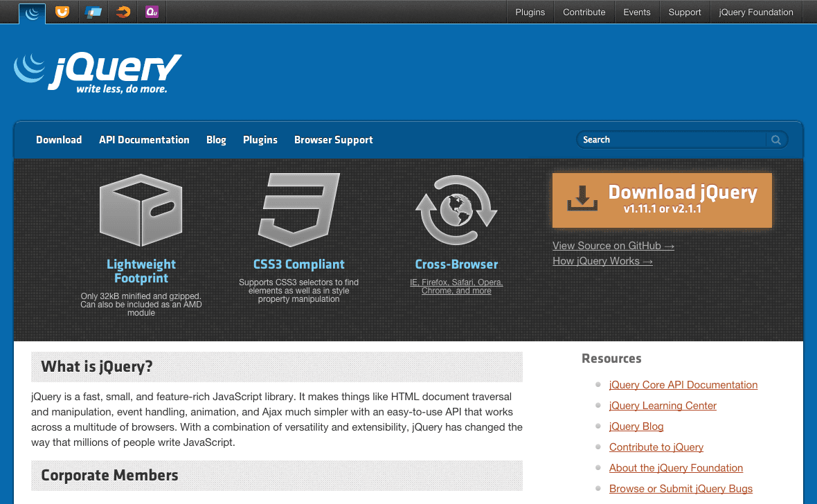
Task: Open the jQuery project icon tab
Action: [x=33, y=13]
